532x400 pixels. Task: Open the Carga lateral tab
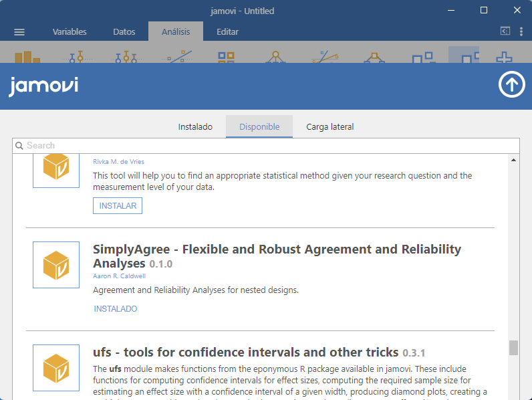coord(329,126)
